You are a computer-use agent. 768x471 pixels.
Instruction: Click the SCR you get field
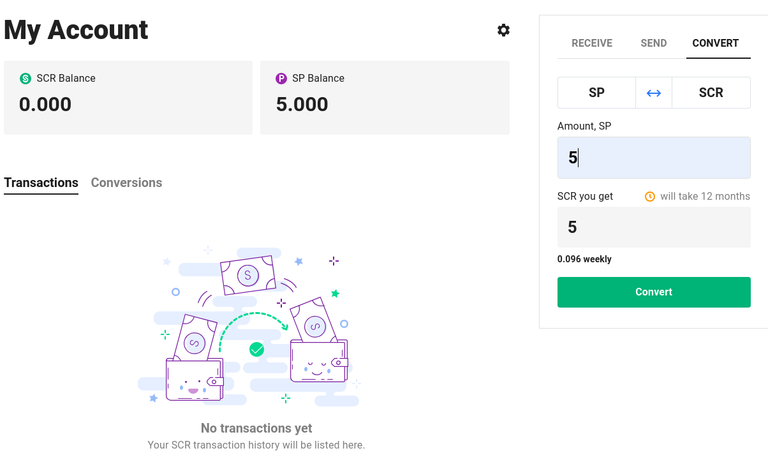[x=653, y=227]
